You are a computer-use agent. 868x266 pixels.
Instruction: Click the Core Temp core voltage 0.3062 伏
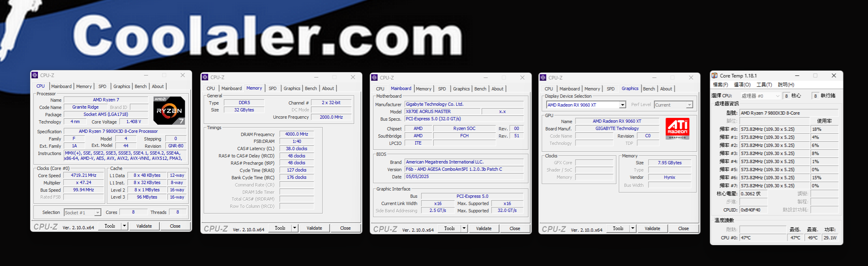coord(753,194)
